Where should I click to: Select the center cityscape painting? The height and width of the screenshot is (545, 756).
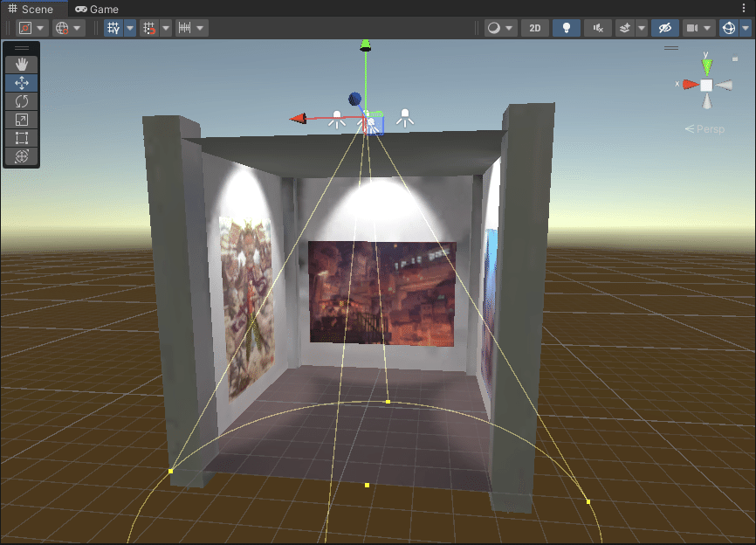[382, 293]
